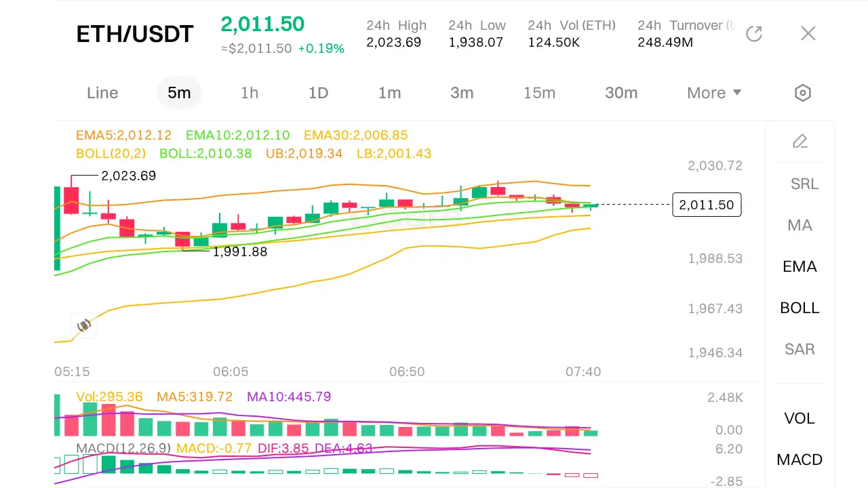The image size is (868, 488).
Task: Toggle the BOLL indicator
Action: (x=800, y=308)
